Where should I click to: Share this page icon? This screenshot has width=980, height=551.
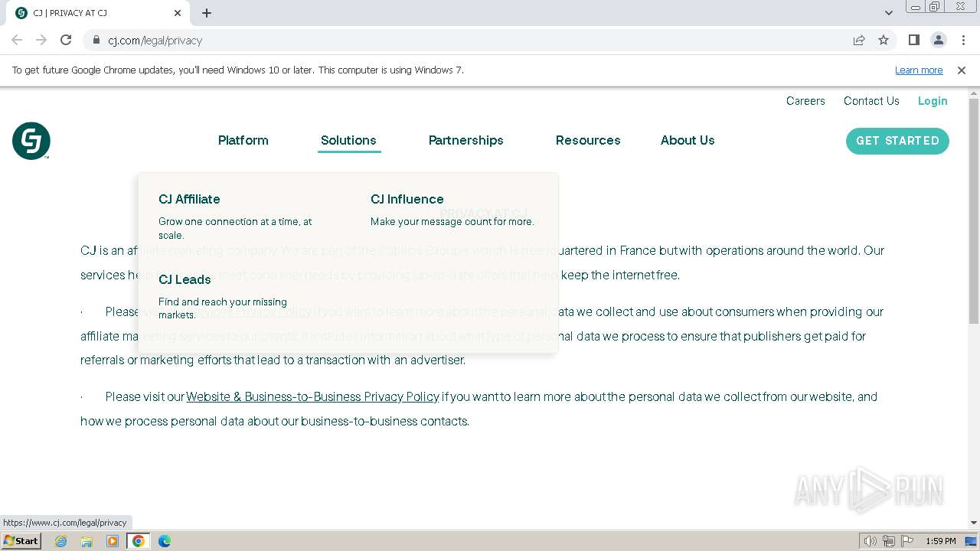pyautogui.click(x=859, y=40)
